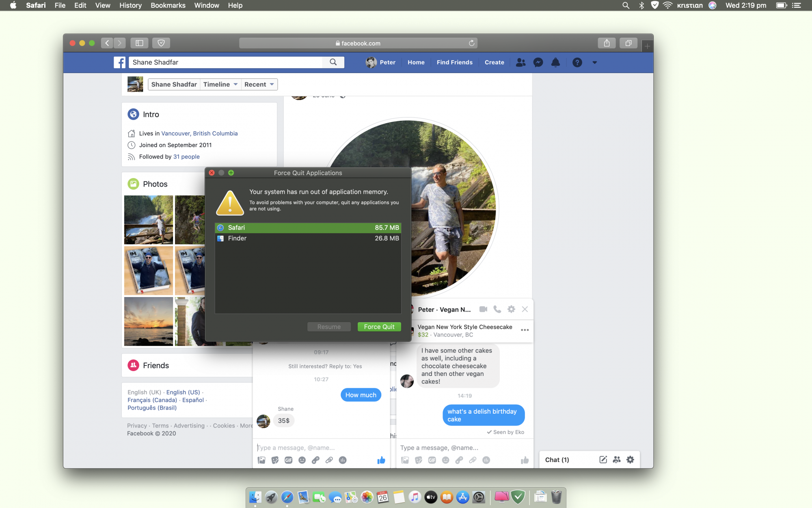Open emoji picker in Shane chat
Image resolution: width=812 pixels, height=508 pixels.
point(302,460)
